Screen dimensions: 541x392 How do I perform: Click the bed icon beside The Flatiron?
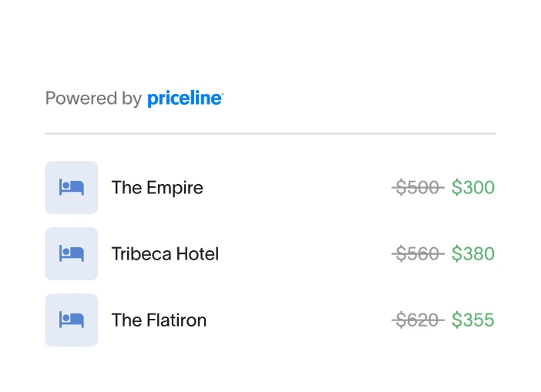coord(72,320)
